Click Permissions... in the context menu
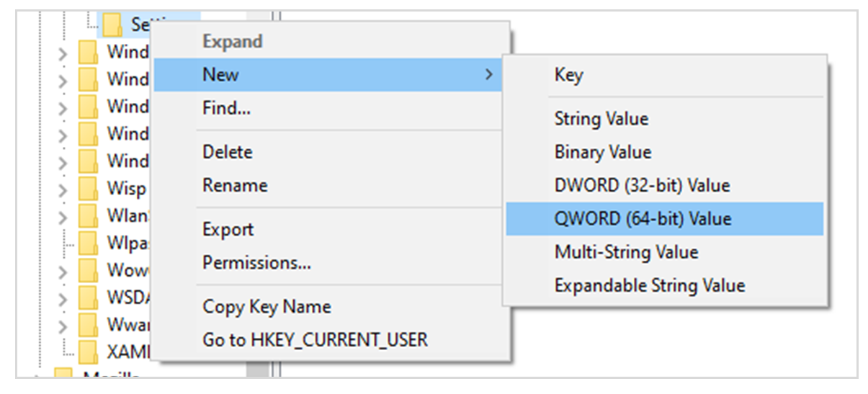The height and width of the screenshot is (394, 868). point(256,263)
